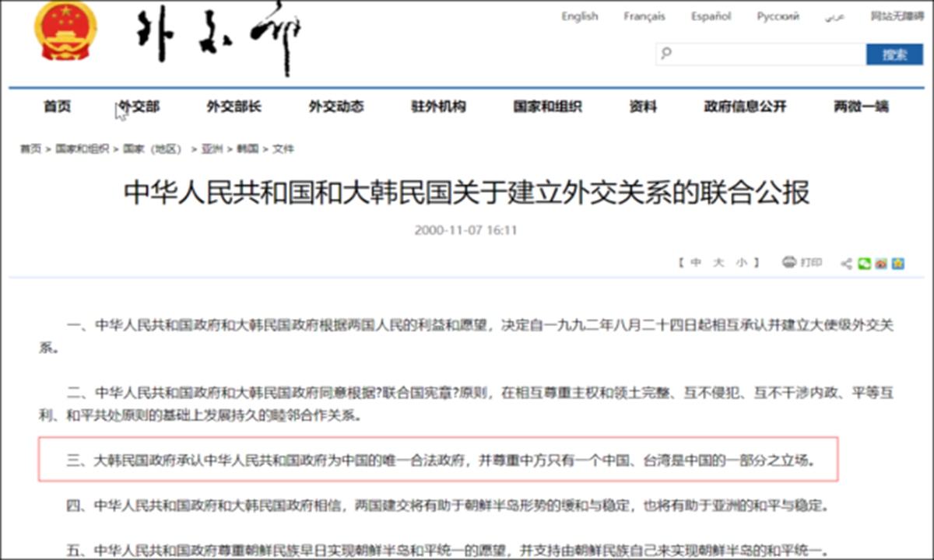This screenshot has height=560, width=934.
Task: Click the blue 搜索 button
Action: click(894, 54)
